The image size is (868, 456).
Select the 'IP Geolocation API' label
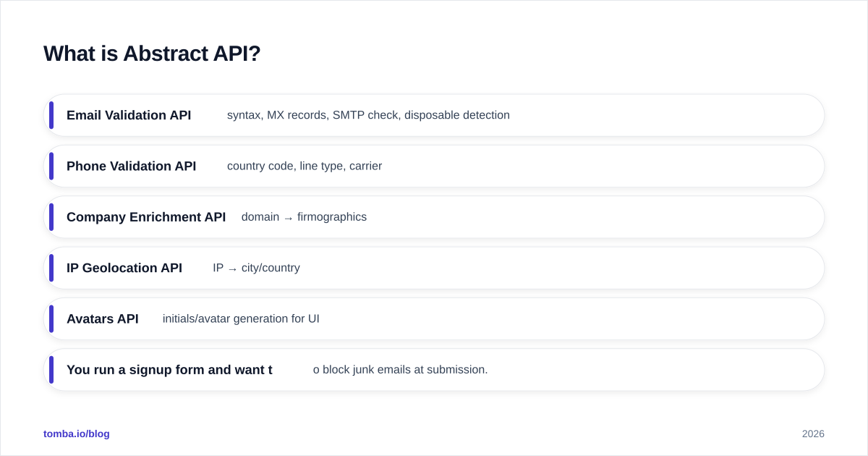pyautogui.click(x=124, y=268)
